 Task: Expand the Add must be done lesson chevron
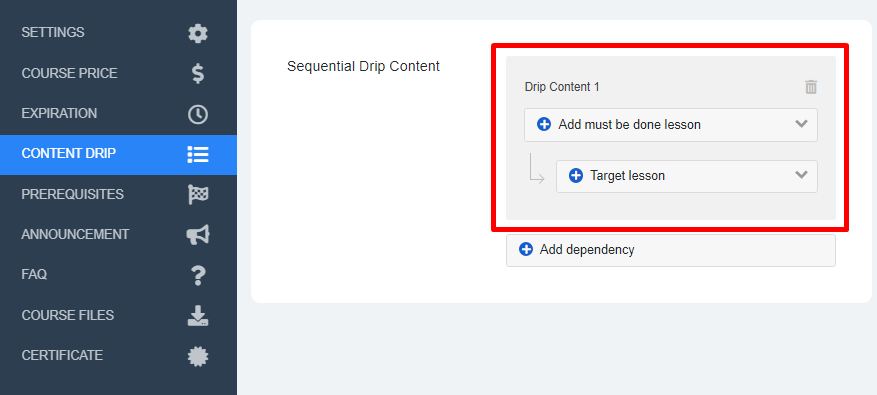click(801, 124)
